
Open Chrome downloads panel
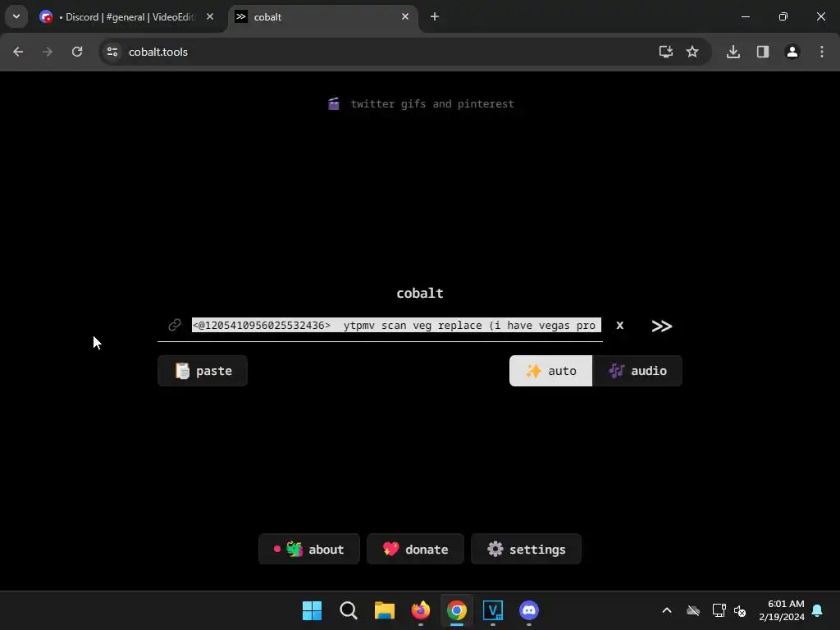pos(733,52)
